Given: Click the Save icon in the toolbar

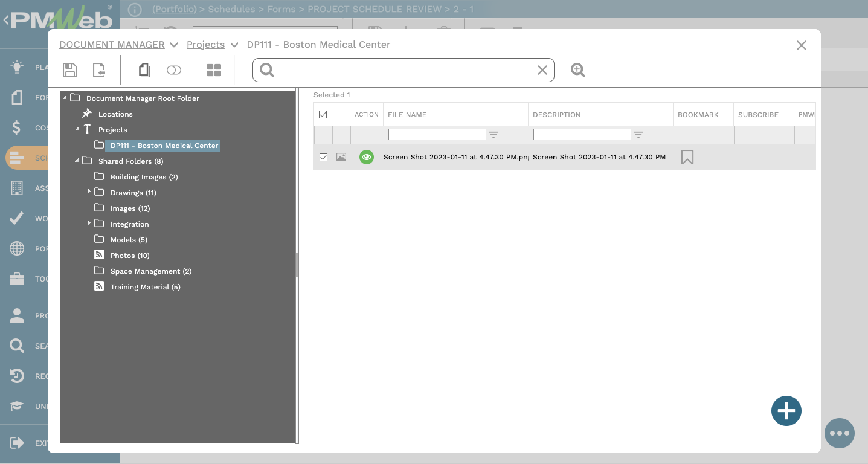Looking at the screenshot, I should [x=70, y=70].
